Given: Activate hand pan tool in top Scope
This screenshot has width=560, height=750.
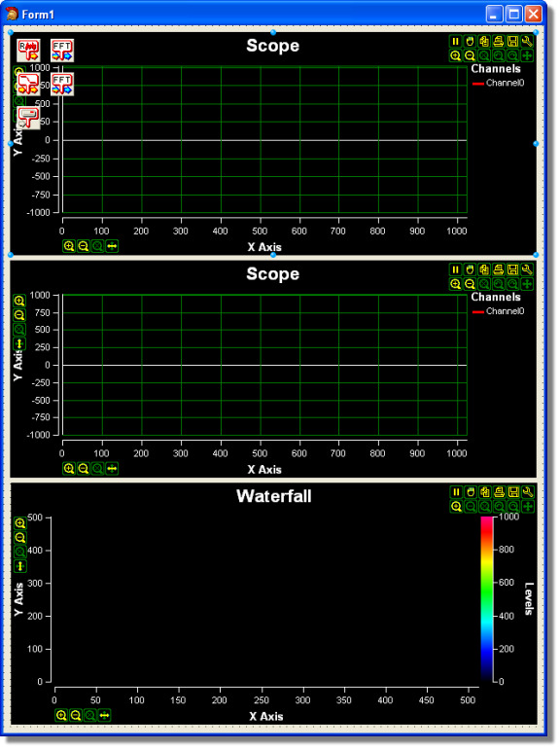Looking at the screenshot, I should pos(471,42).
